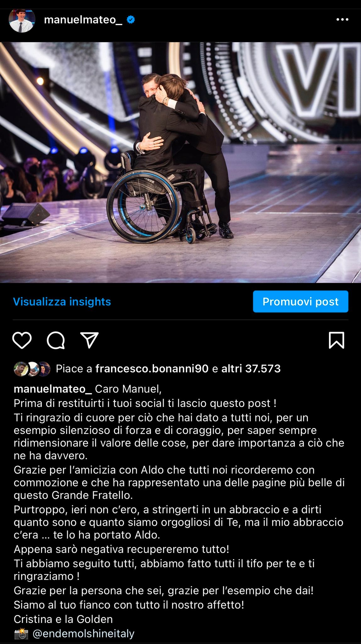Open the profile picture in the post header
The width and height of the screenshot is (361, 644).
click(22, 20)
